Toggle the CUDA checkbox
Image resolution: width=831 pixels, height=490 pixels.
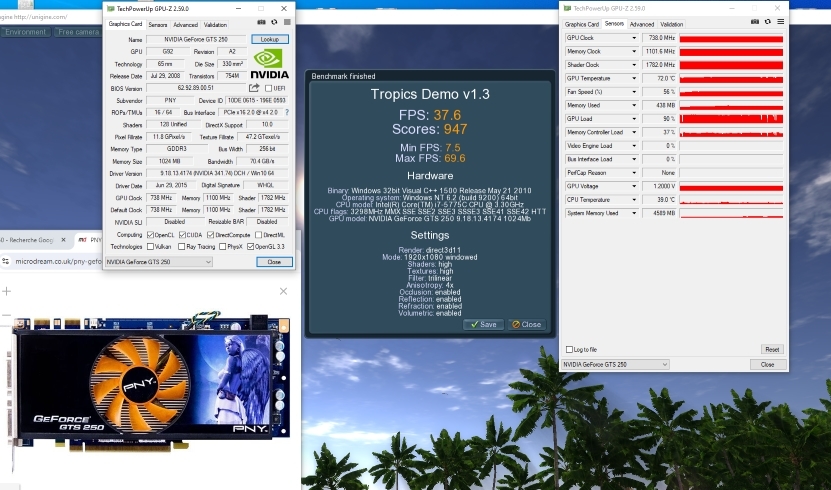[182, 235]
